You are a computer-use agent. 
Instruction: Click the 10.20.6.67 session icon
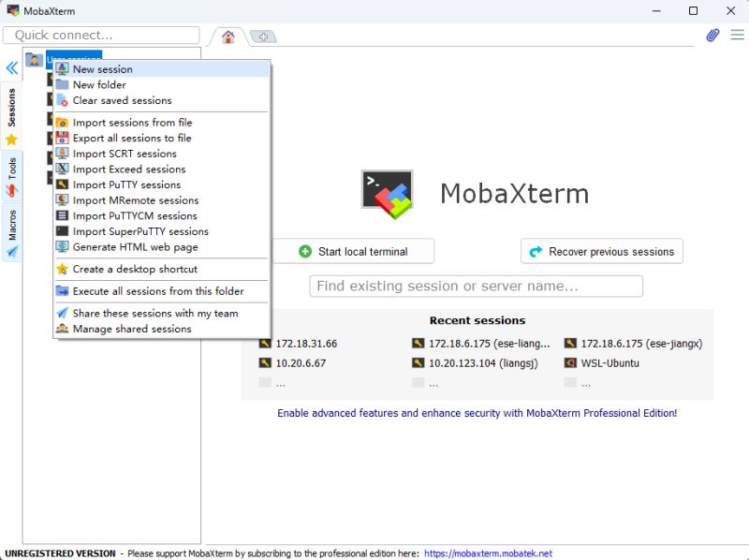pyautogui.click(x=265, y=363)
